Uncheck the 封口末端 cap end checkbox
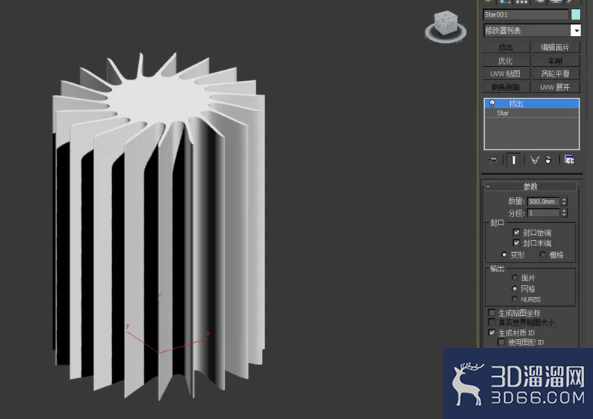 (x=516, y=242)
